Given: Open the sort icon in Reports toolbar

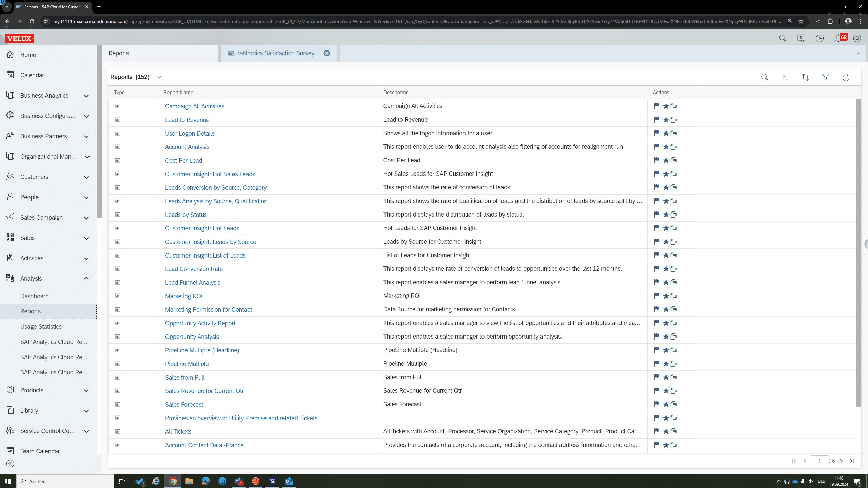Looking at the screenshot, I should tap(805, 77).
